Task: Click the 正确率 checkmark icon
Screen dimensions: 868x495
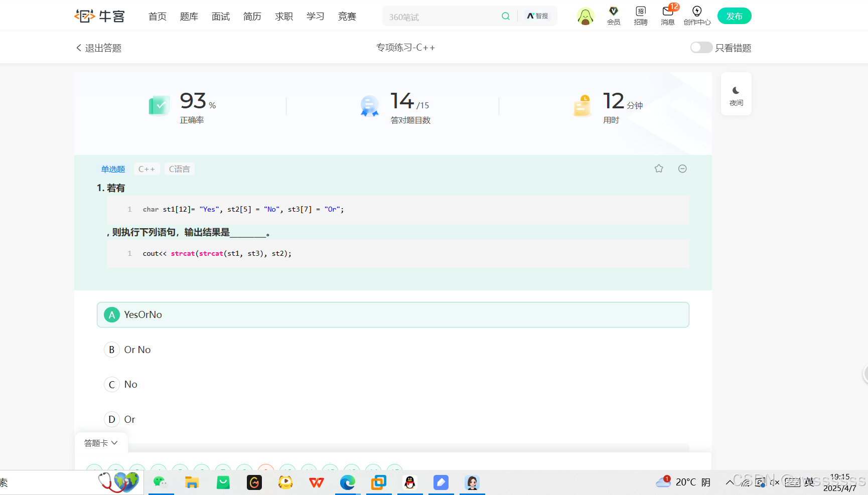Action: (x=159, y=105)
